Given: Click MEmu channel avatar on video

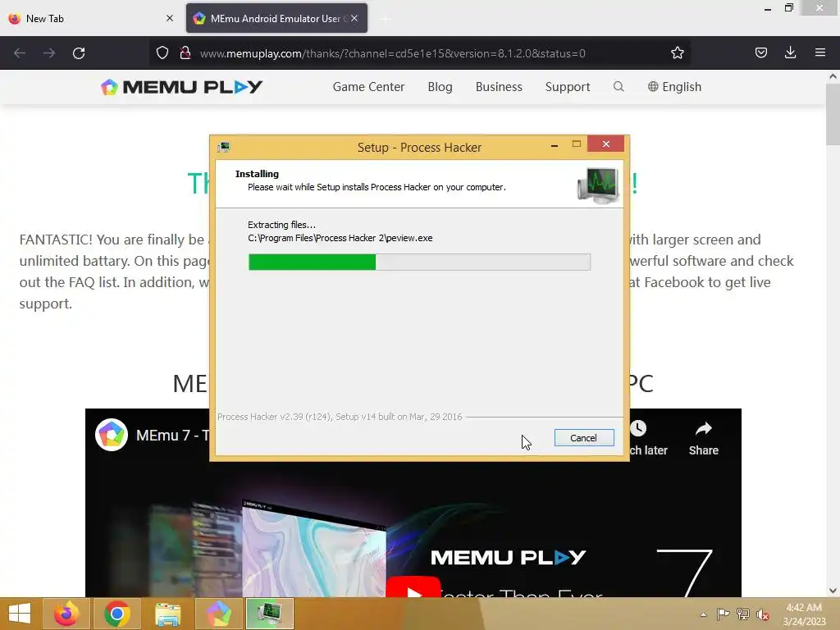Looking at the screenshot, I should [x=112, y=435].
